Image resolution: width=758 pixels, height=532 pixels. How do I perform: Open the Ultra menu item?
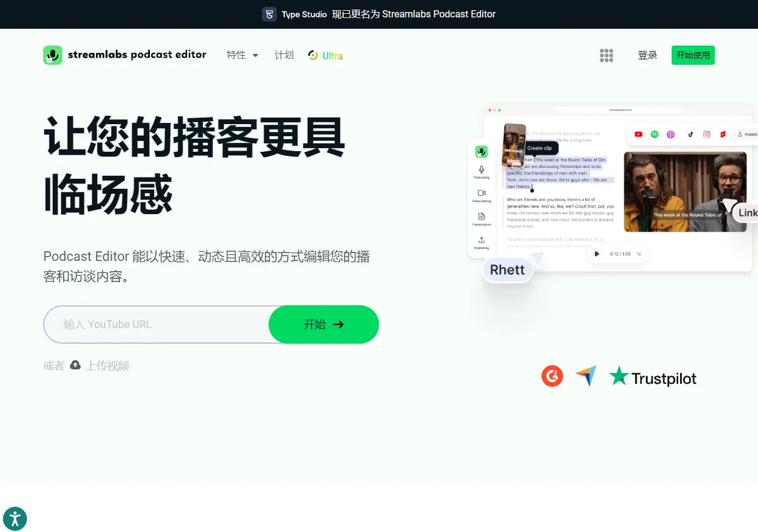tap(326, 56)
